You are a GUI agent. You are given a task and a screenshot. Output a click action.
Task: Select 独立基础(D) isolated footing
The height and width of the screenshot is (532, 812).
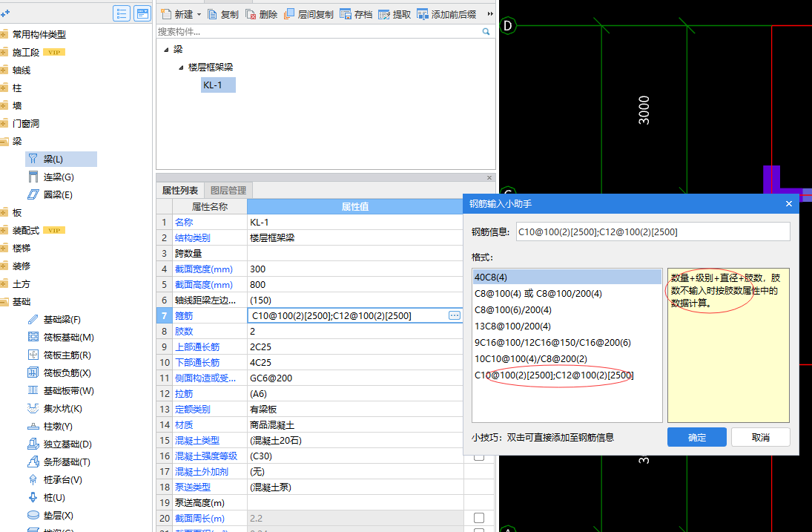pyautogui.click(x=59, y=444)
